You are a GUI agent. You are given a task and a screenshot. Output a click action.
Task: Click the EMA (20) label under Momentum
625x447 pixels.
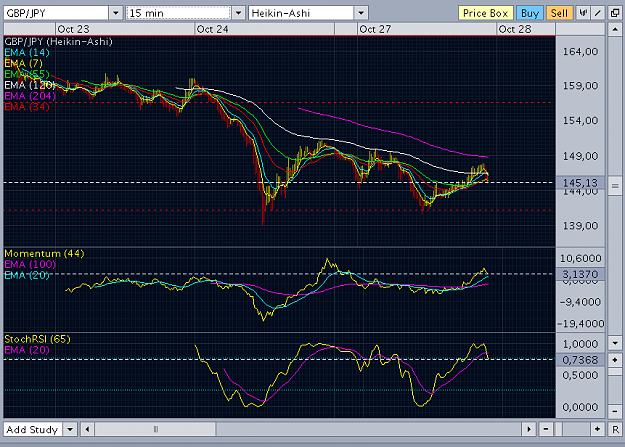click(27, 275)
